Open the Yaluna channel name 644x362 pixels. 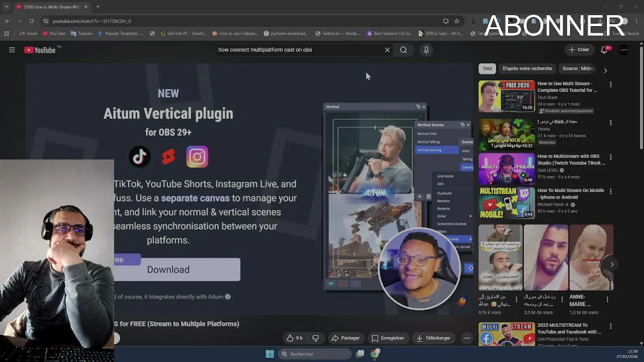click(543, 129)
